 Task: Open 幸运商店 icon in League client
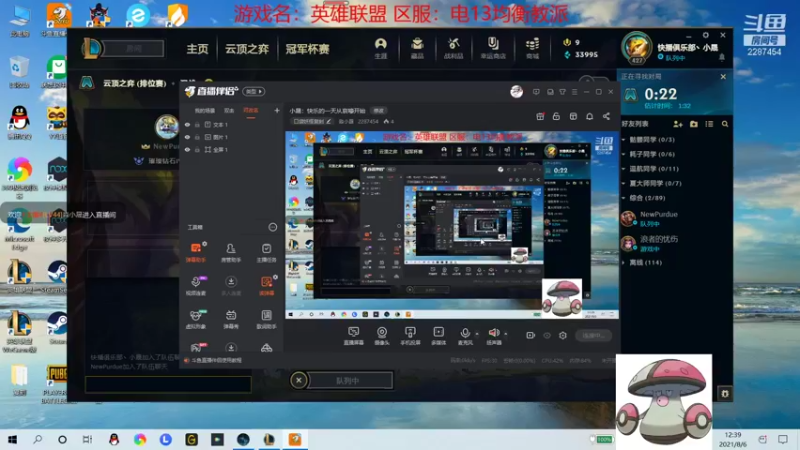(x=493, y=48)
